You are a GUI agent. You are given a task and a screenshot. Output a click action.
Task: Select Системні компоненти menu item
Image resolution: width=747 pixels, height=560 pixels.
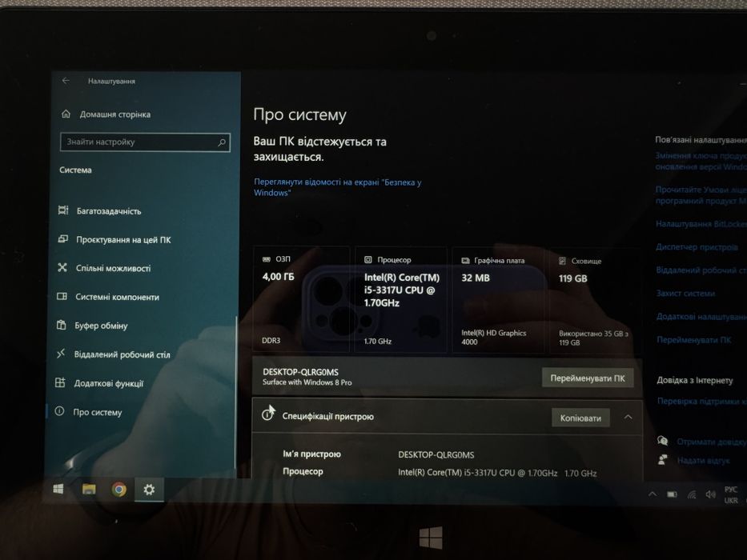[117, 297]
